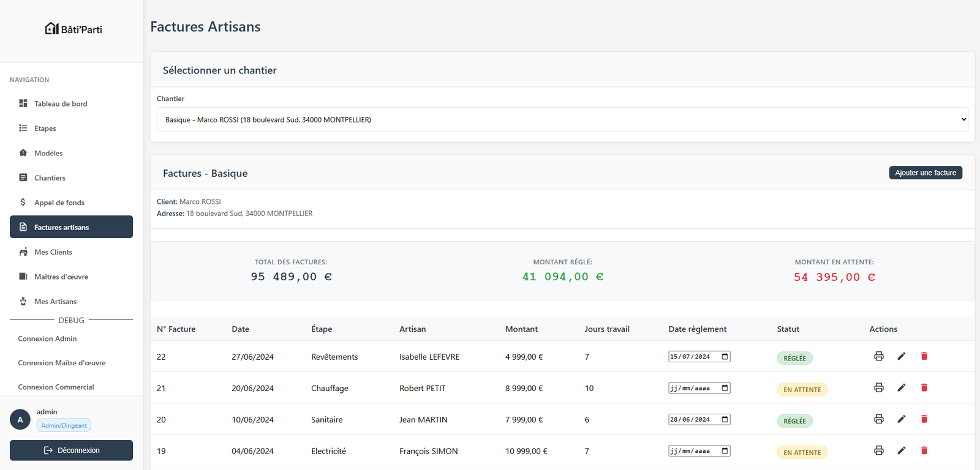Click the Bâti'Parti house logo
The image size is (980, 470).
pos(52,29)
